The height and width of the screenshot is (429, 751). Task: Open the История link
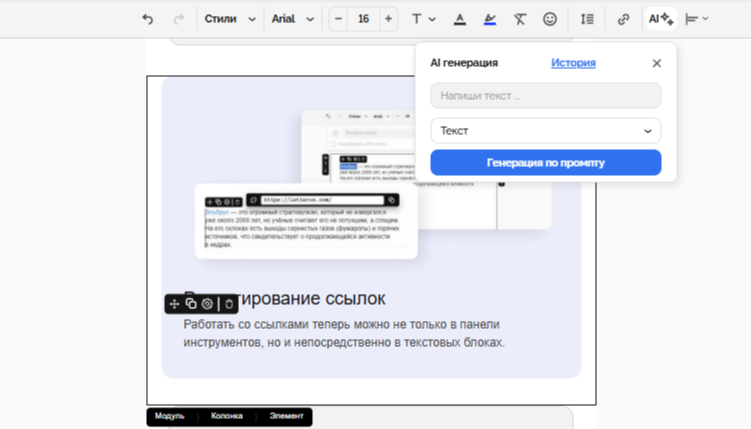(x=573, y=63)
